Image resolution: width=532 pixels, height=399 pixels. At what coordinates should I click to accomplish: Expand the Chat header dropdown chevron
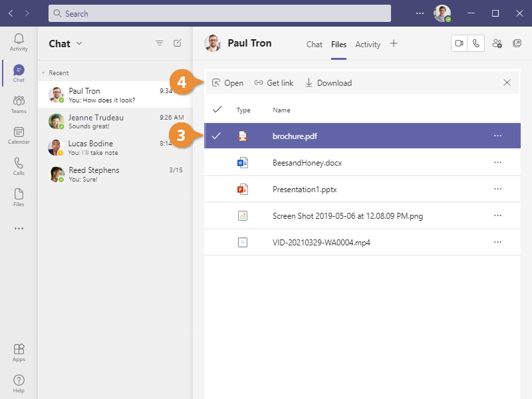point(79,43)
